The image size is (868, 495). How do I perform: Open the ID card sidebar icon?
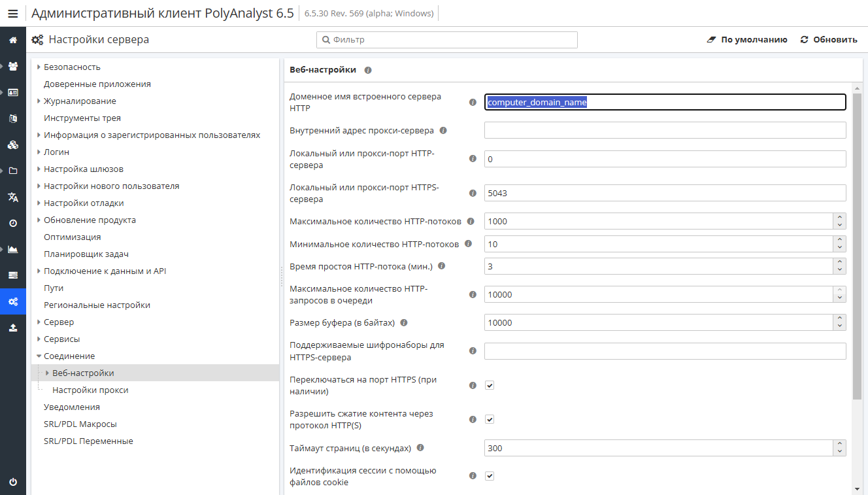13,92
